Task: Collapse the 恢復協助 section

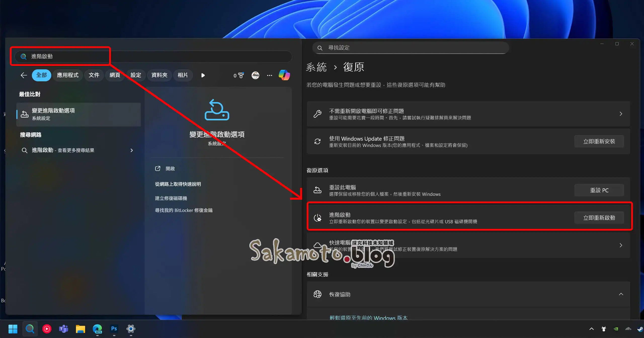Action: 621,294
